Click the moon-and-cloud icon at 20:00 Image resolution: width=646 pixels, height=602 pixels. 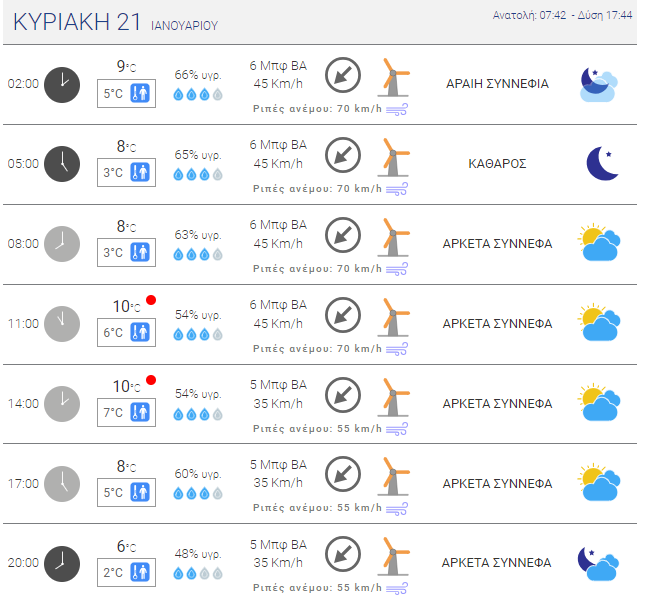(598, 563)
